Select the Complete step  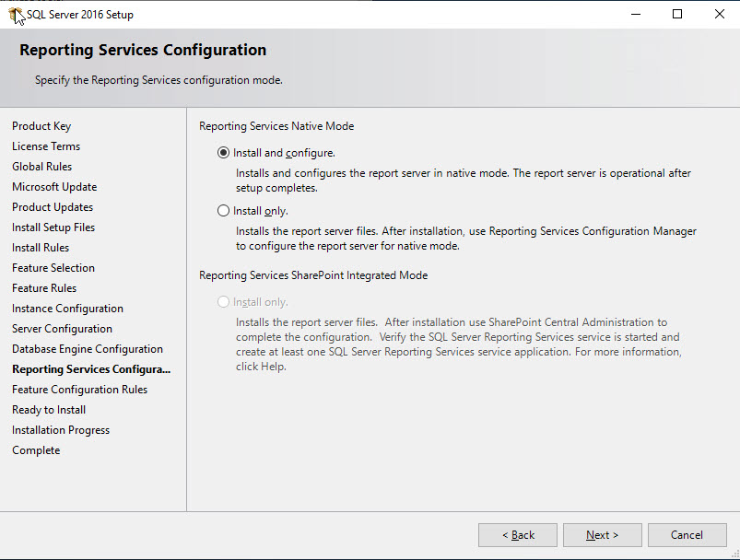(x=36, y=449)
